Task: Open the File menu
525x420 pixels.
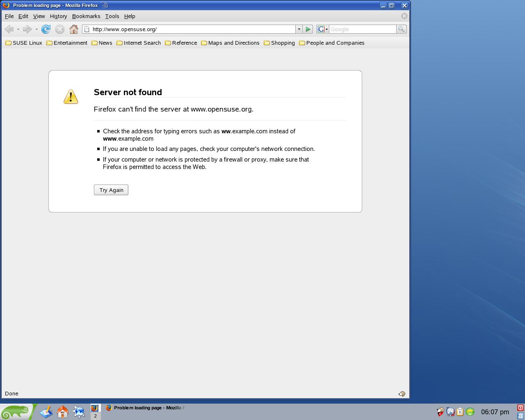Action: (x=9, y=16)
